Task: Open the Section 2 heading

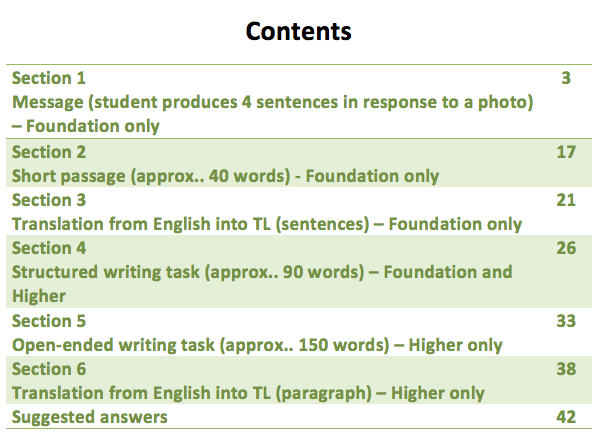Action: click(x=49, y=152)
